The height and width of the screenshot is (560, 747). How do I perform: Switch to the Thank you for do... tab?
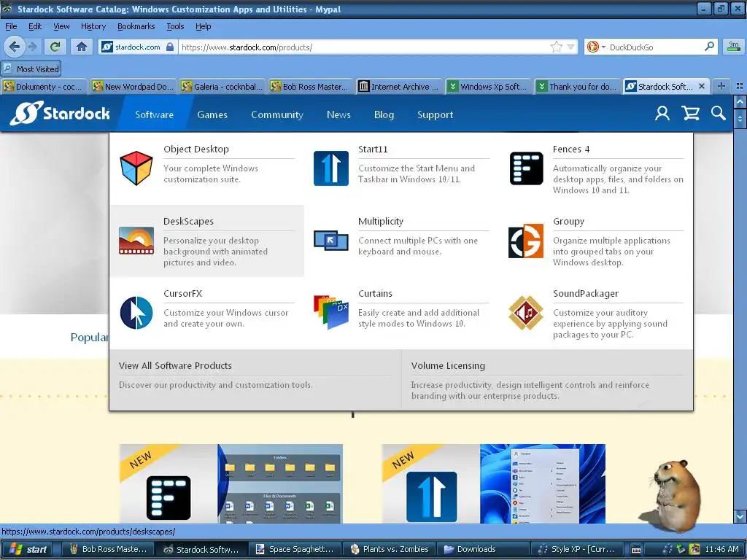click(578, 86)
